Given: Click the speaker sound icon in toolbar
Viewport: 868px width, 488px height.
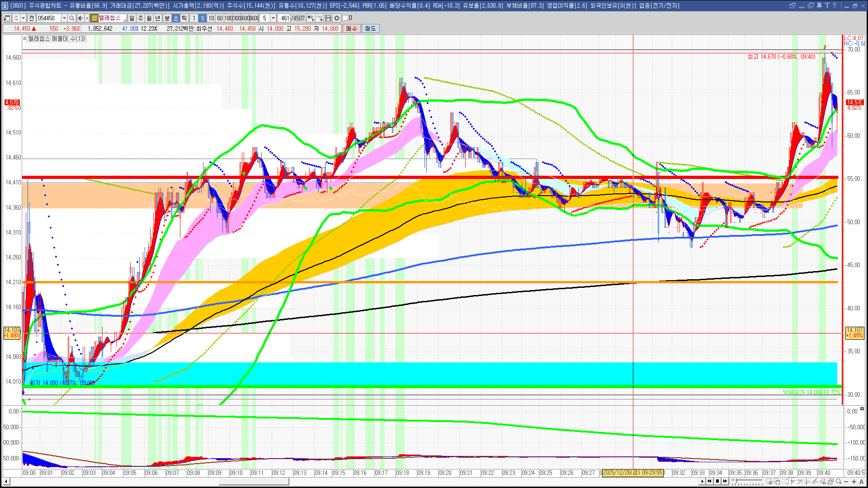Looking at the screenshot, I should click(x=80, y=18).
